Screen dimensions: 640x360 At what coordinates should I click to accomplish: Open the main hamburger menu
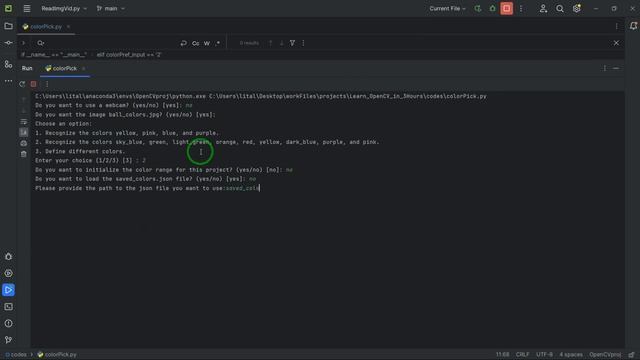point(27,9)
